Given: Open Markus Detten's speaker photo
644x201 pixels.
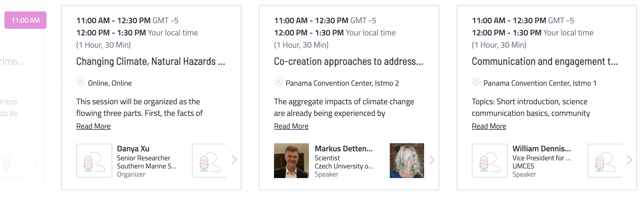Looking at the screenshot, I should click(x=291, y=161).
